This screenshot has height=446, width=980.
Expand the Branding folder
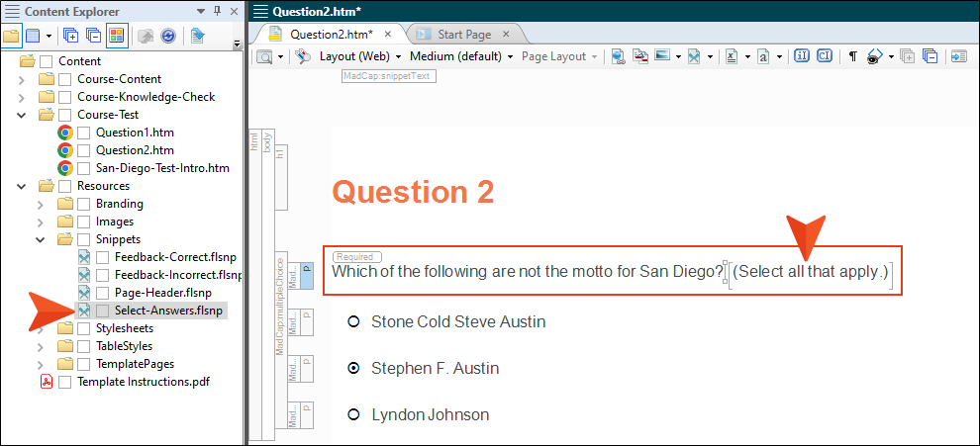click(41, 204)
